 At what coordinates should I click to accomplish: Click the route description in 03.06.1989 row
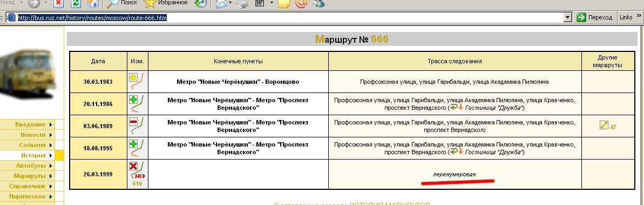click(455, 126)
